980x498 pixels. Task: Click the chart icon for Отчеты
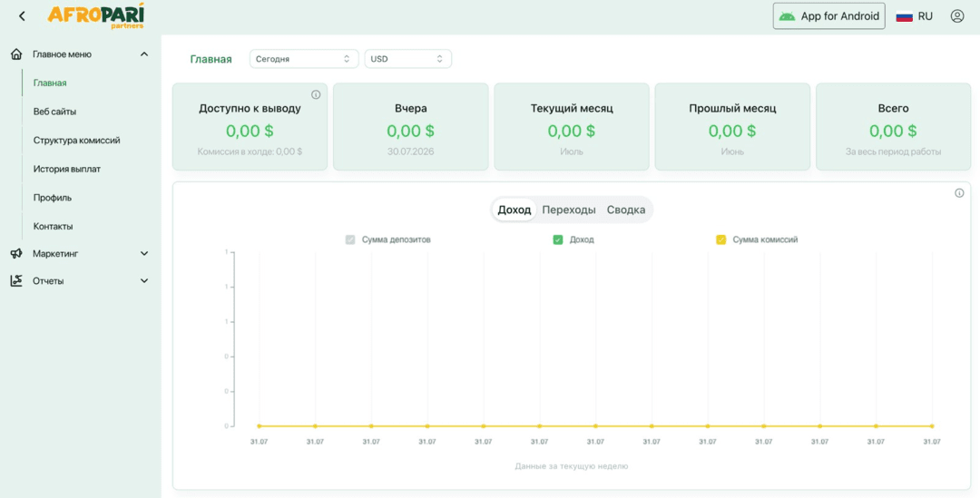click(17, 281)
